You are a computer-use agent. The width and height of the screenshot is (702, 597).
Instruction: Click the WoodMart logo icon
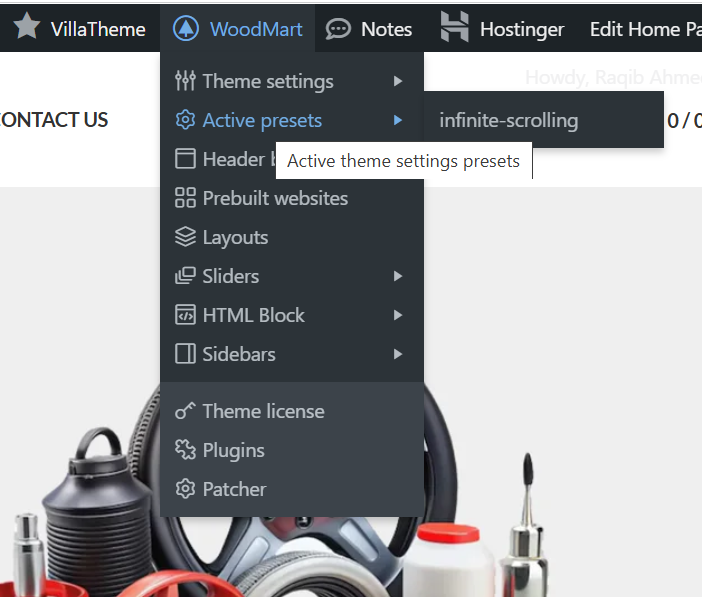pos(186,29)
